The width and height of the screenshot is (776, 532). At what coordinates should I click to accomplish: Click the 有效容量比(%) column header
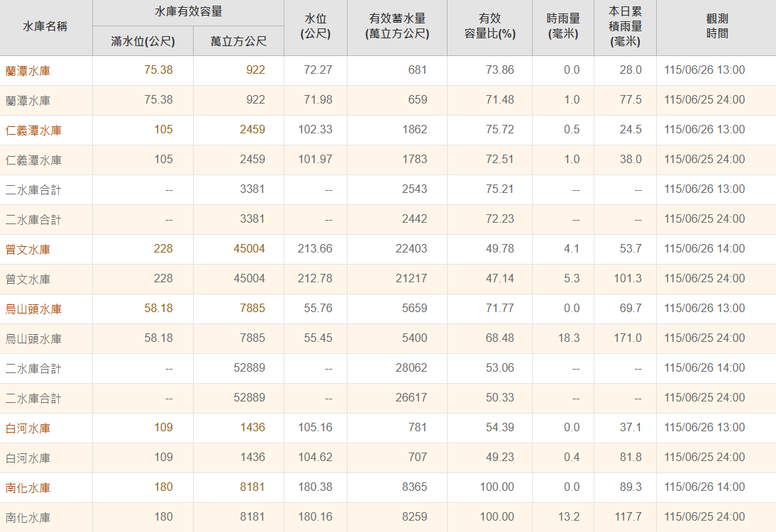[490, 26]
